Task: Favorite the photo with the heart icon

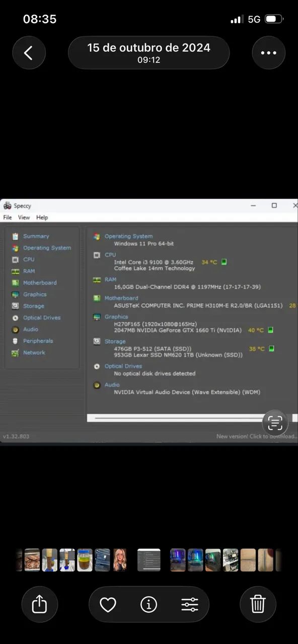Action: [x=108, y=604]
